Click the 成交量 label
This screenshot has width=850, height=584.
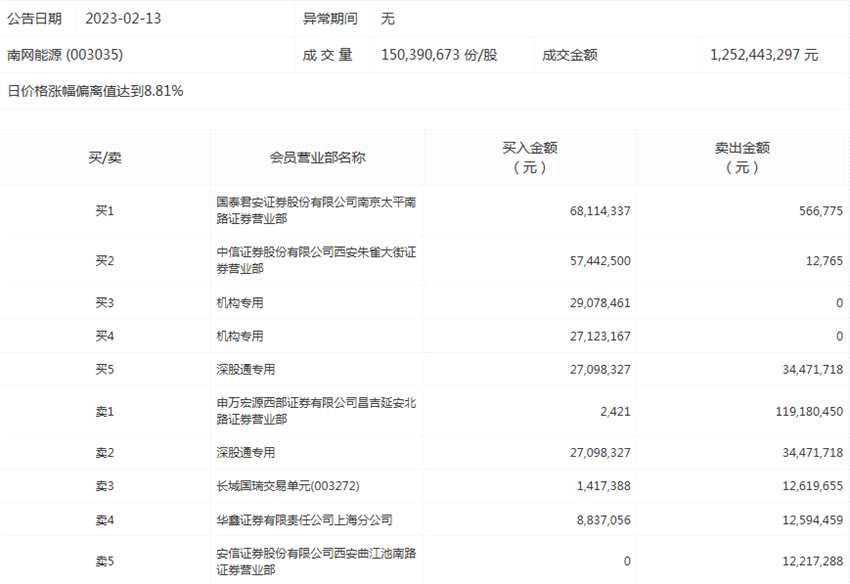tap(327, 55)
